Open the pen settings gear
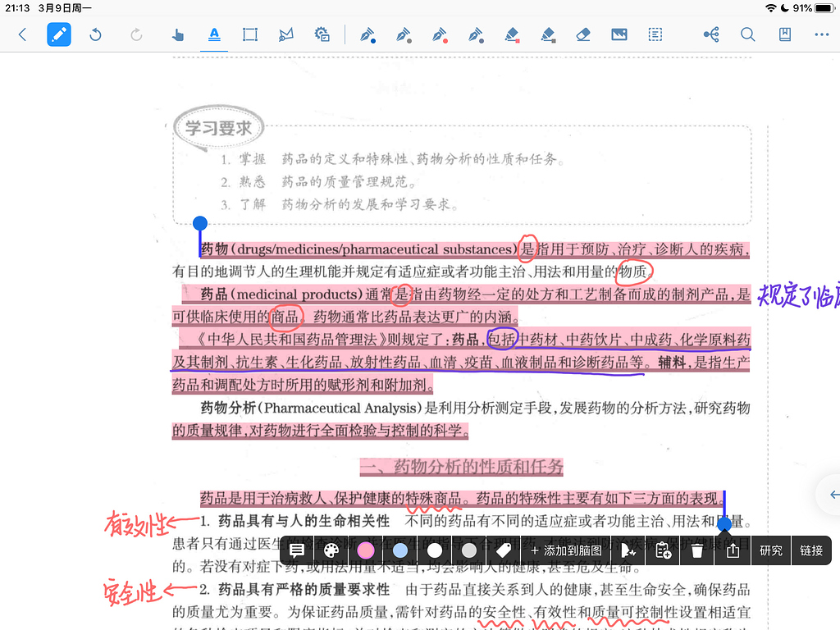Screen dimensions: 840x630 click(x=322, y=34)
